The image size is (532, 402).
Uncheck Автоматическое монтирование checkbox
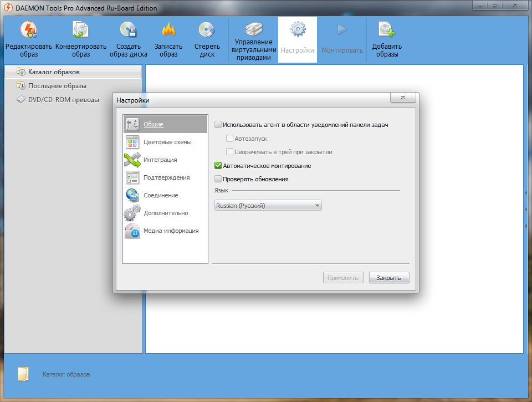[218, 165]
